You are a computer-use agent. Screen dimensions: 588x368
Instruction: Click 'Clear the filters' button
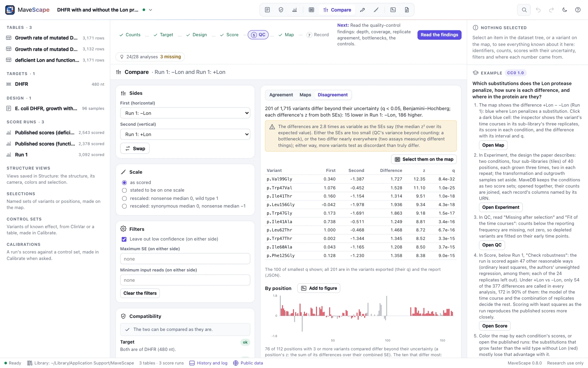tap(140, 293)
